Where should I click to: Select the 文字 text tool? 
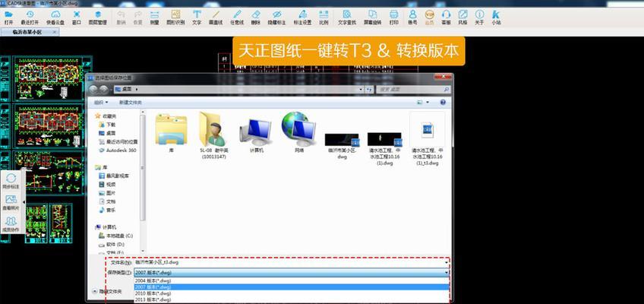197,17
